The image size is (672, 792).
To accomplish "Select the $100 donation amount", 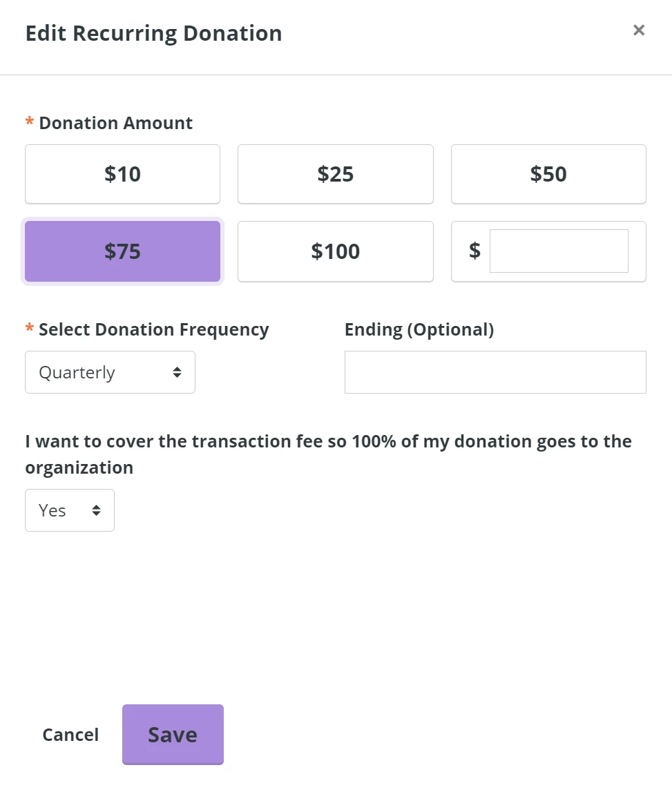I will 335,251.
